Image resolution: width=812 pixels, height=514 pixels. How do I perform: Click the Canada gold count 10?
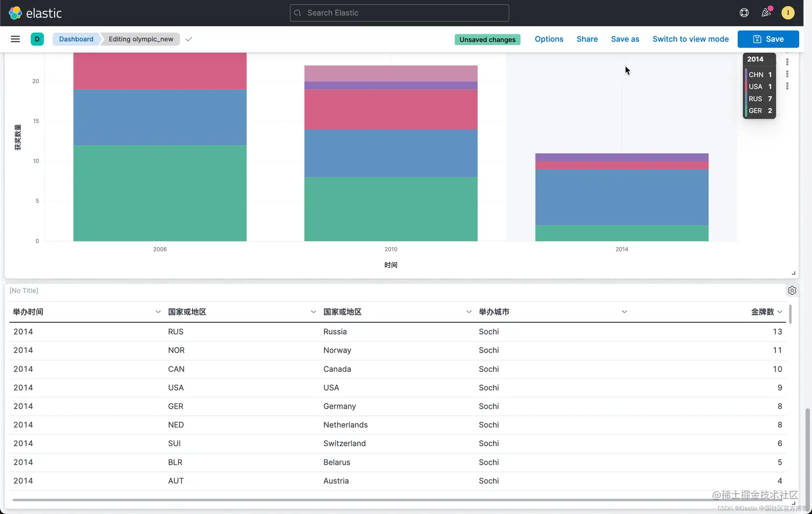777,369
